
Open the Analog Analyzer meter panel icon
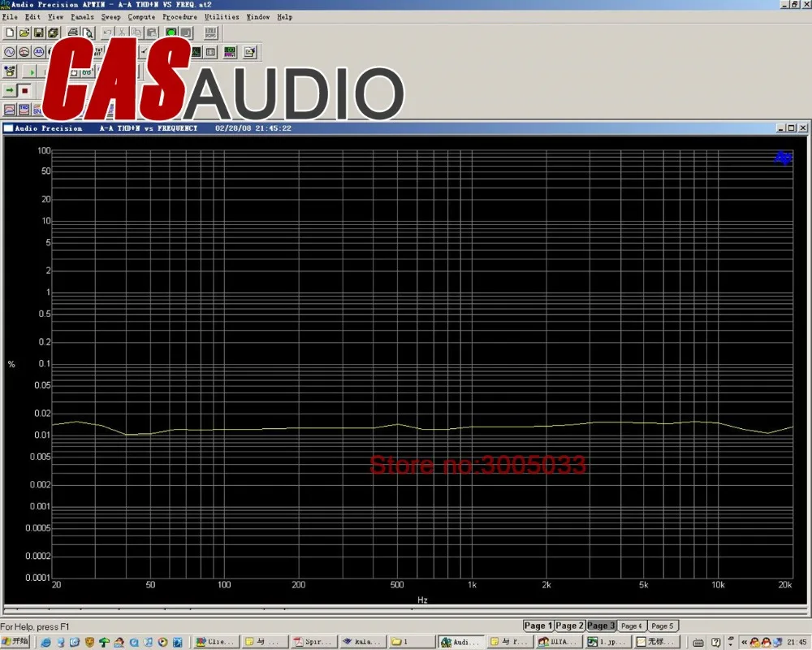(x=24, y=52)
